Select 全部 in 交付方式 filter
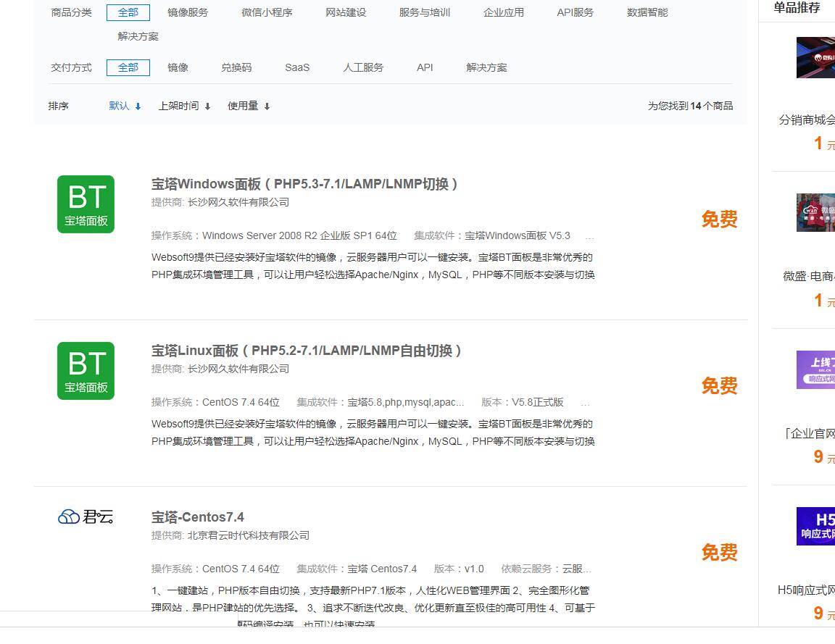The image size is (835, 644). (128, 67)
